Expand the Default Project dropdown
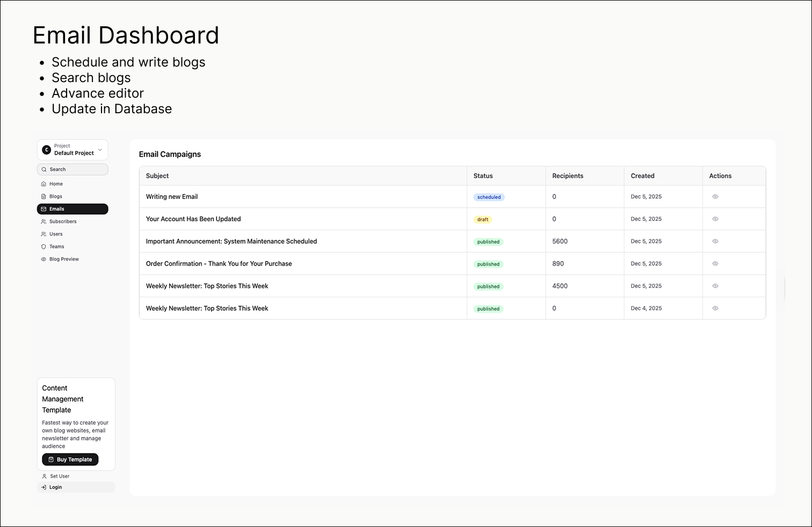 [x=100, y=150]
